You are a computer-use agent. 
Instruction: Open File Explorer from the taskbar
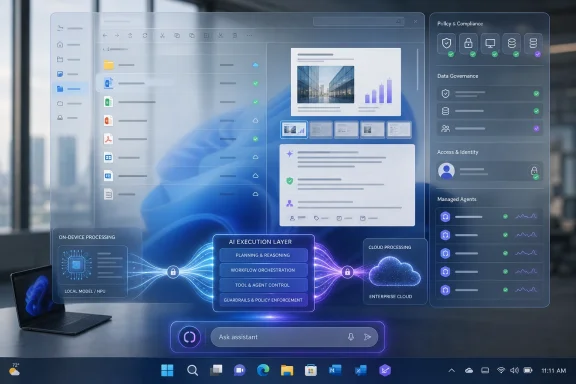(x=287, y=370)
